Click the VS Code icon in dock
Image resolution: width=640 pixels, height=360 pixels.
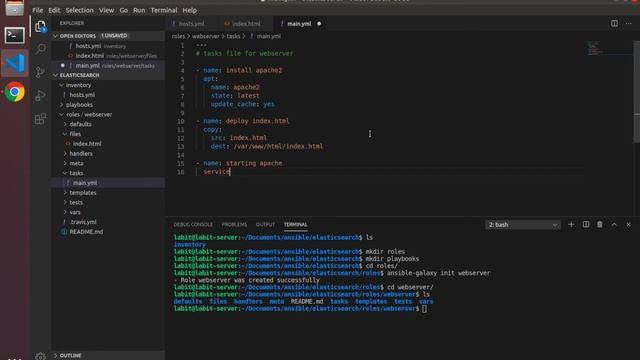[15, 63]
